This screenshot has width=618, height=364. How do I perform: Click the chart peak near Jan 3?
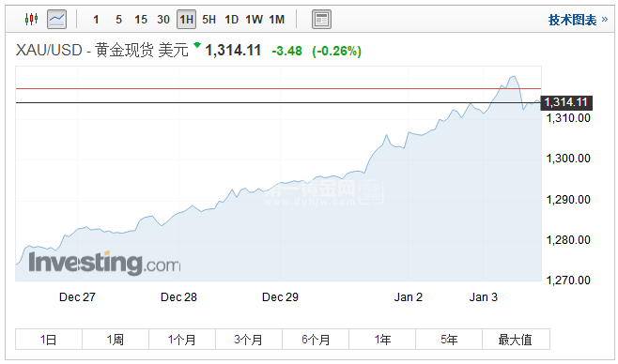point(513,76)
